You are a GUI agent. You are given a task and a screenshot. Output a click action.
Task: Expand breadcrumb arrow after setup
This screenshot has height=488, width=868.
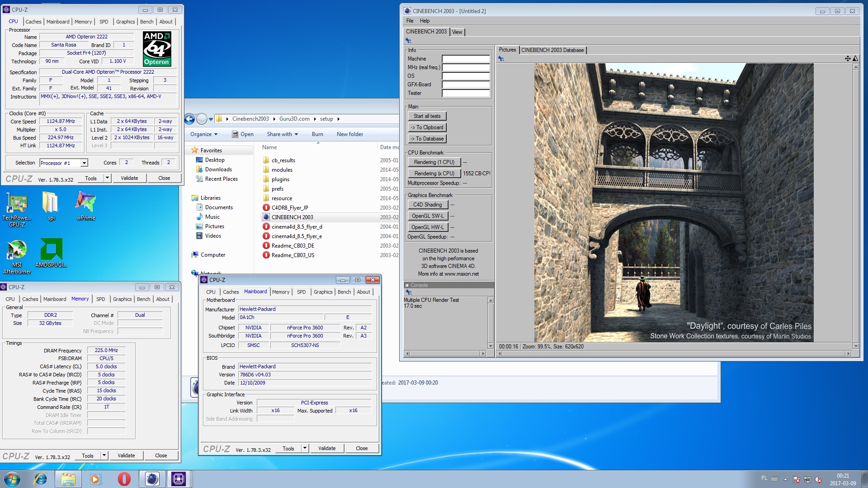click(x=338, y=119)
